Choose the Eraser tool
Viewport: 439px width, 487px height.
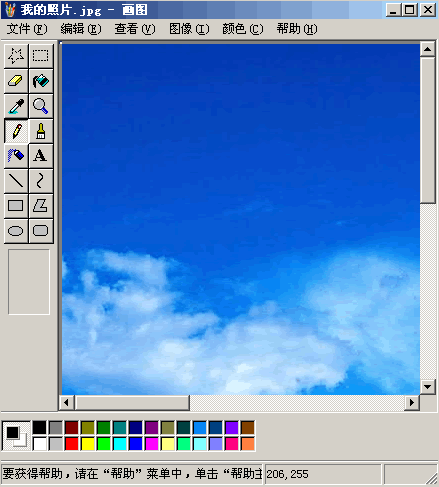tap(16, 81)
